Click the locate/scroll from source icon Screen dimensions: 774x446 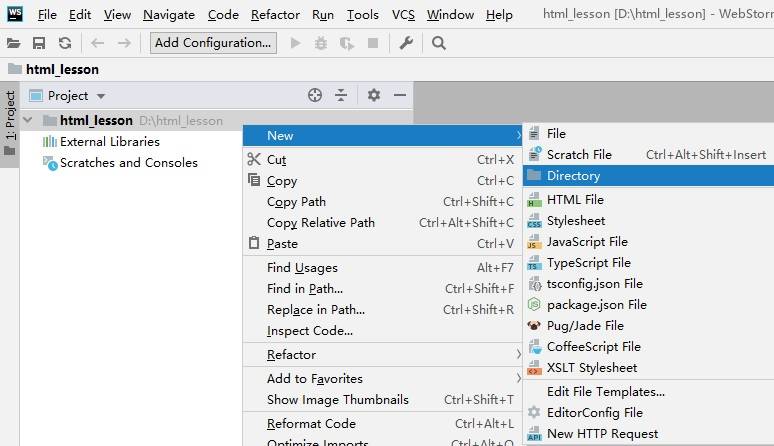315,95
